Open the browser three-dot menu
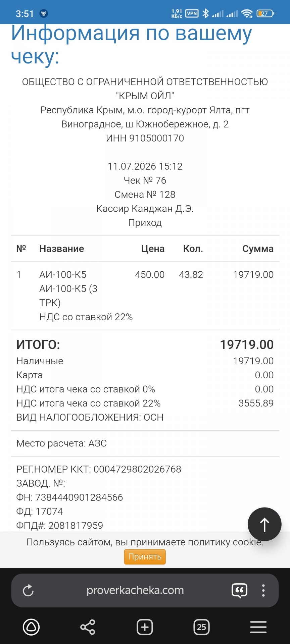The image size is (290, 644). [263, 590]
